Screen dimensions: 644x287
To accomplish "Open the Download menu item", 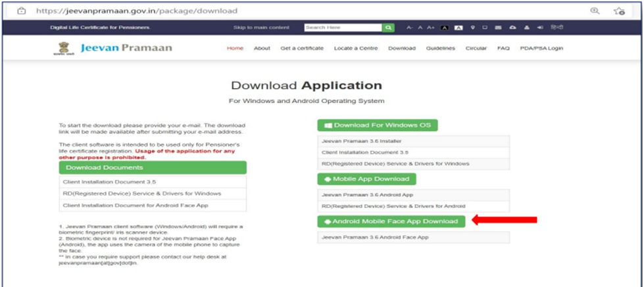I will coord(402,48).
